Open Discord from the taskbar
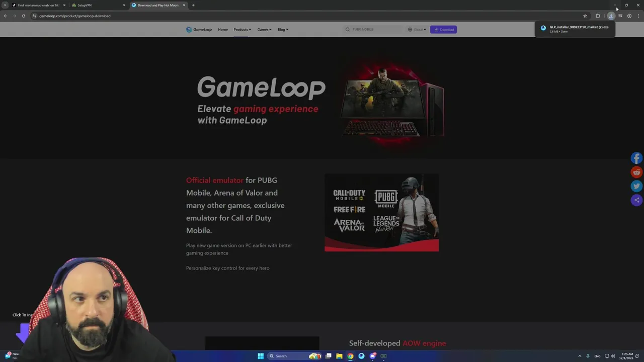Screen dimensions: 644x362 [373, 356]
